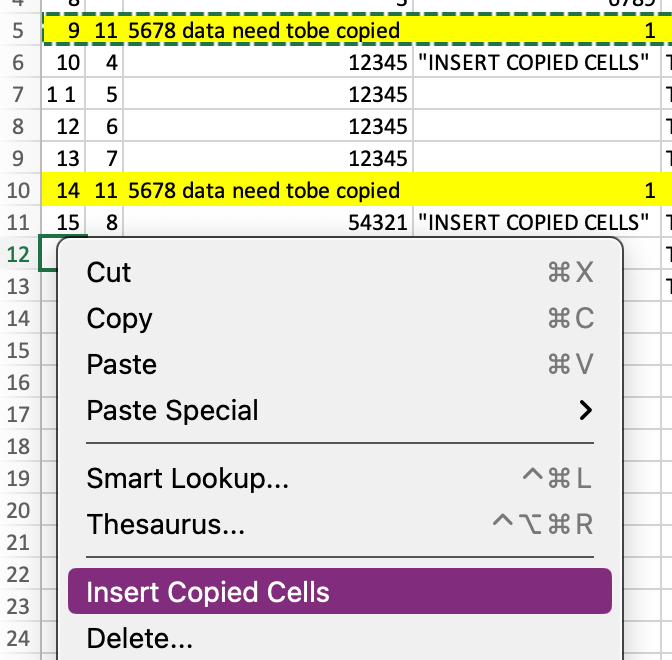Click row header 6
Screen dimensions: 672x660
[x=19, y=63]
